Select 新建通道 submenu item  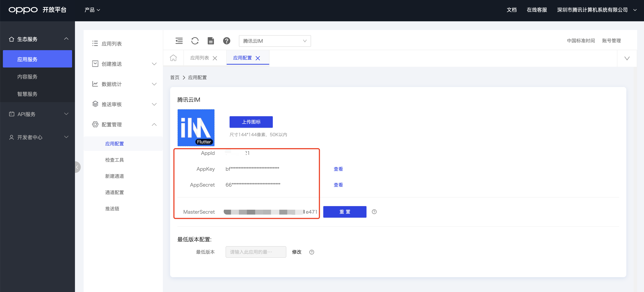tap(114, 176)
